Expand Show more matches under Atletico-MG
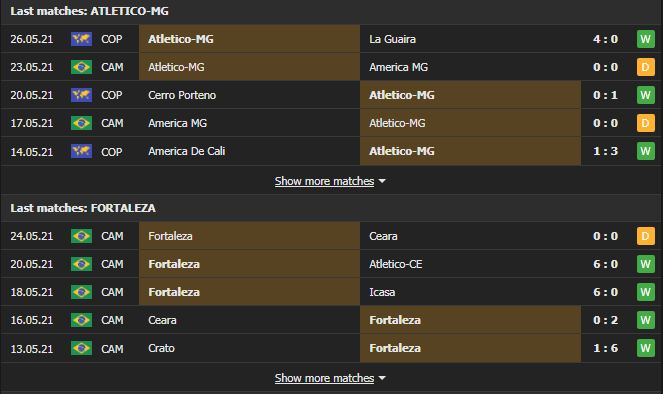The width and height of the screenshot is (663, 394). [324, 181]
